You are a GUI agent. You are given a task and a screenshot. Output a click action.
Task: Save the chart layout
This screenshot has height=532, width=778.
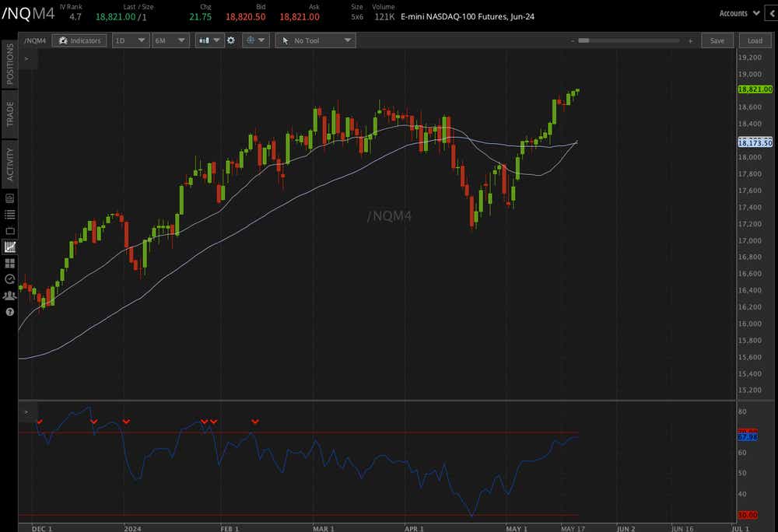pos(717,40)
